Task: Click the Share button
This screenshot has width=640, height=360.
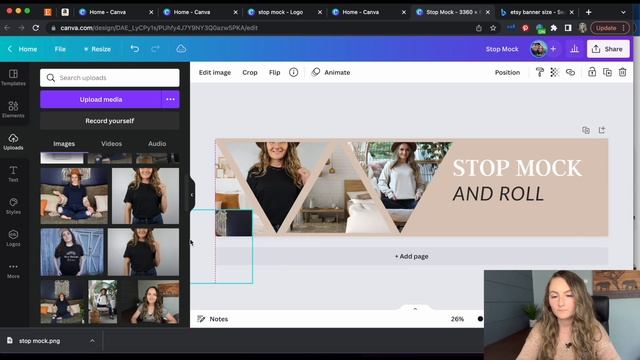Action: [x=608, y=49]
